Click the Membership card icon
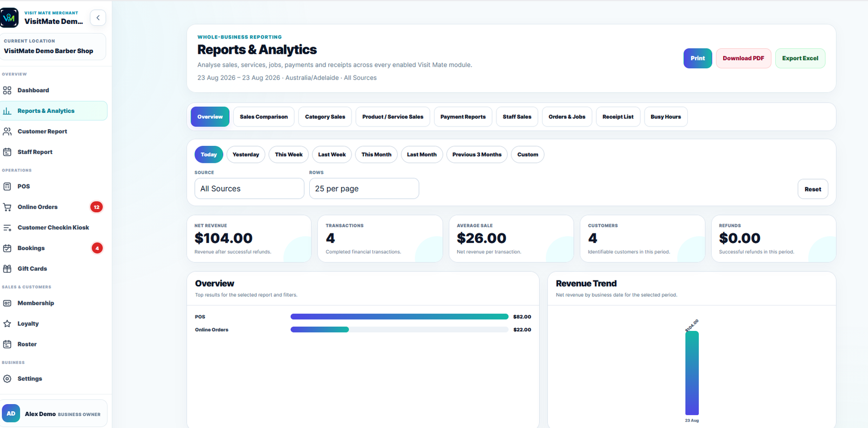The height and width of the screenshot is (428, 868). click(7, 303)
